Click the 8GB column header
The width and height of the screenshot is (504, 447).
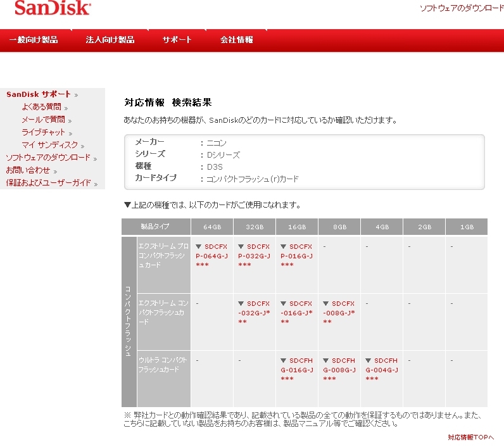pyautogui.click(x=339, y=227)
